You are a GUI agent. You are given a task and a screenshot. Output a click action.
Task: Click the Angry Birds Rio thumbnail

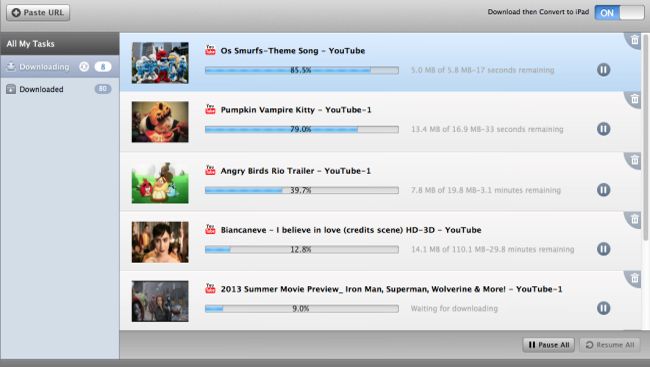click(x=160, y=182)
